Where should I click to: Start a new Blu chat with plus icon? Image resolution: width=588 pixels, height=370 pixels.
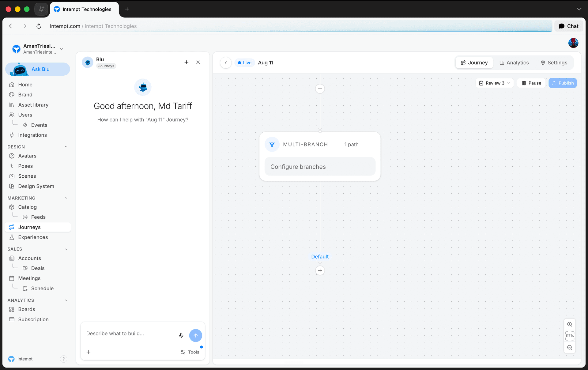pos(186,62)
